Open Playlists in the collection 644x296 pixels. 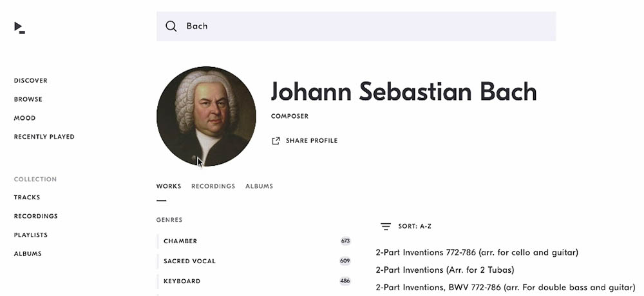tap(31, 235)
